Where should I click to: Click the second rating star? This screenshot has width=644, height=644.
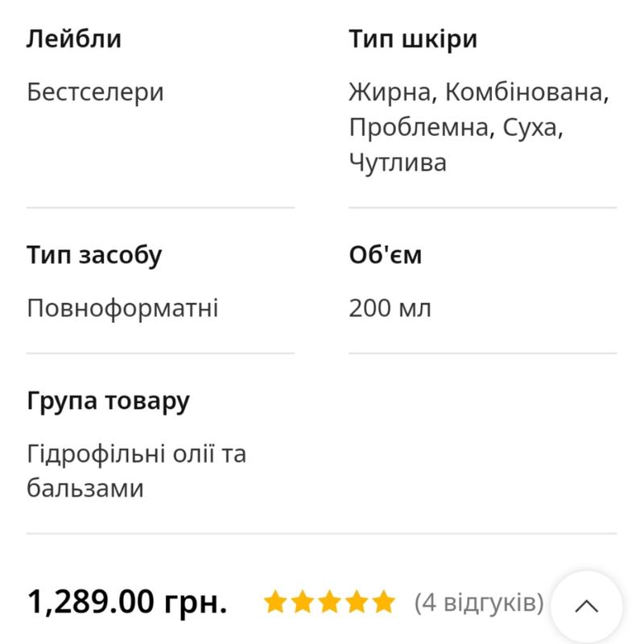coord(303,601)
